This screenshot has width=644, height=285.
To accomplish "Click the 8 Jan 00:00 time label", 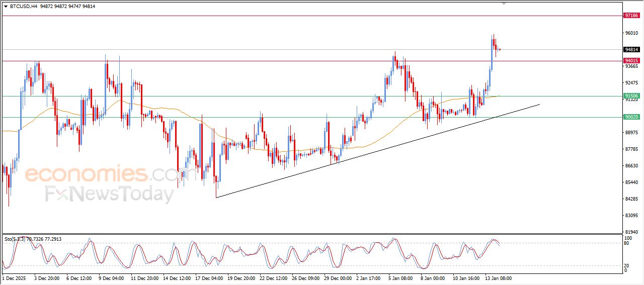I will [x=433, y=278].
